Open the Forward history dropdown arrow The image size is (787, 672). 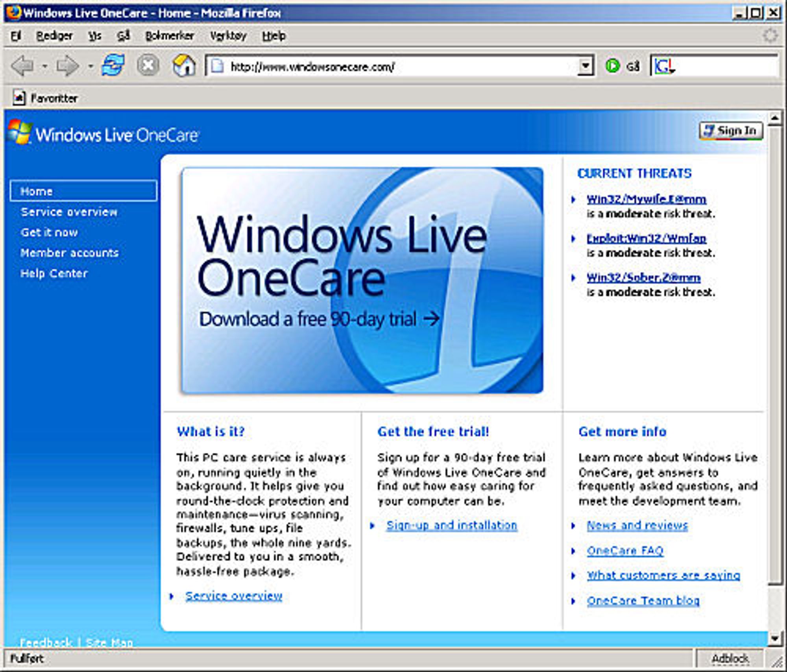[91, 66]
